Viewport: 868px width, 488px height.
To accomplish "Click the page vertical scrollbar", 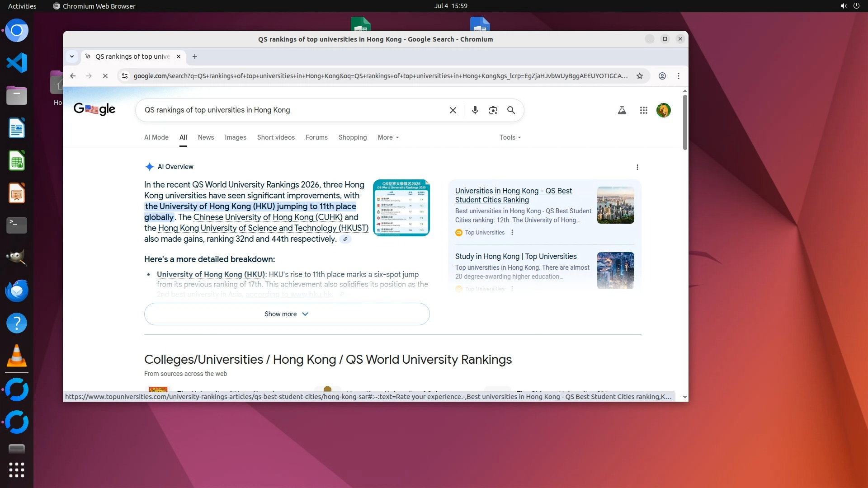I will pos(685,122).
